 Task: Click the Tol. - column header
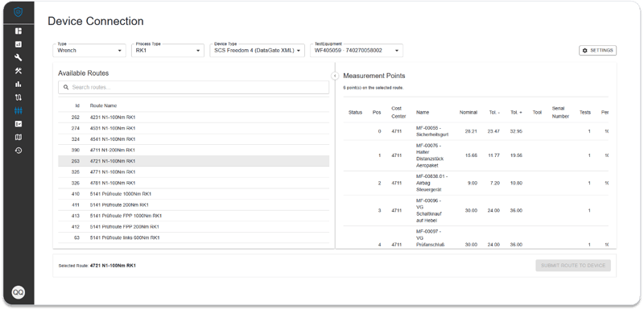click(494, 113)
